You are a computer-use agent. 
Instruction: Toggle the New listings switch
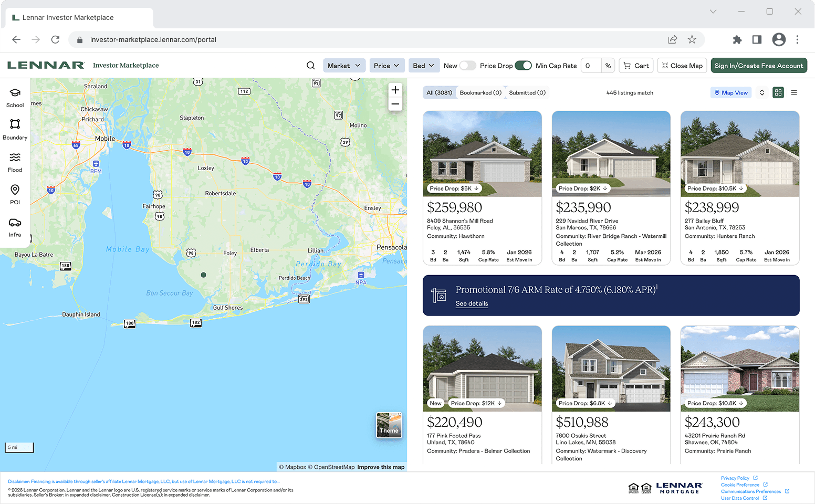pyautogui.click(x=467, y=66)
